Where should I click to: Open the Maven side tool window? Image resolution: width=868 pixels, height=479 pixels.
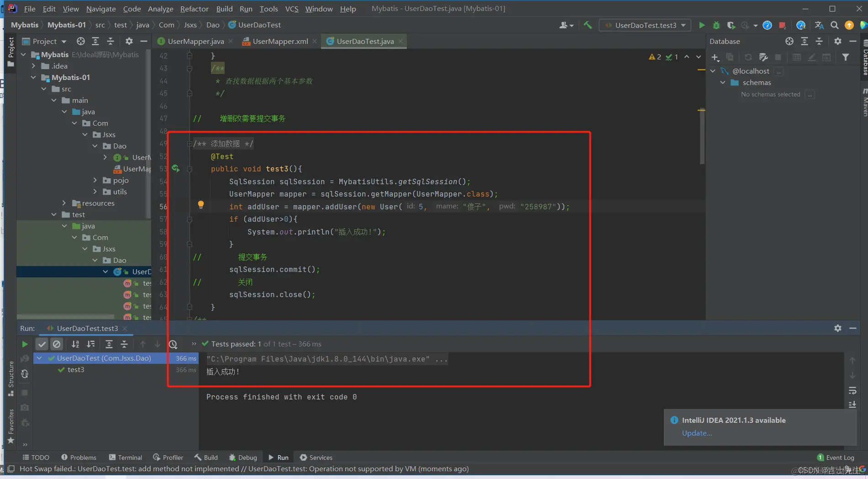(x=864, y=102)
